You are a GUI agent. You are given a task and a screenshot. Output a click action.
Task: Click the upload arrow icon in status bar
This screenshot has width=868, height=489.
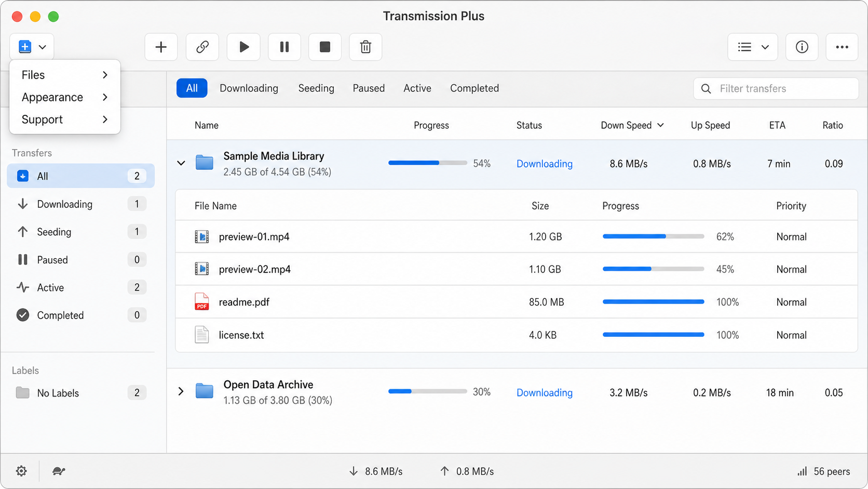point(444,471)
